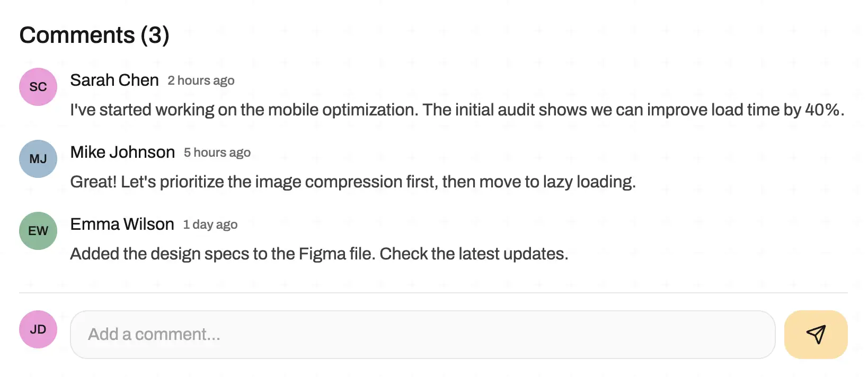Open Sarah Chen's profile via her name

[x=114, y=80]
